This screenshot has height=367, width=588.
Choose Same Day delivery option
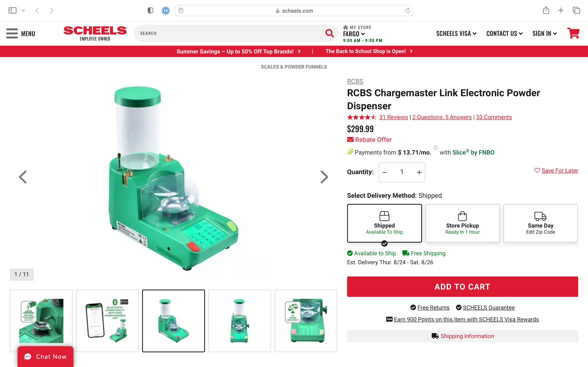tap(540, 223)
